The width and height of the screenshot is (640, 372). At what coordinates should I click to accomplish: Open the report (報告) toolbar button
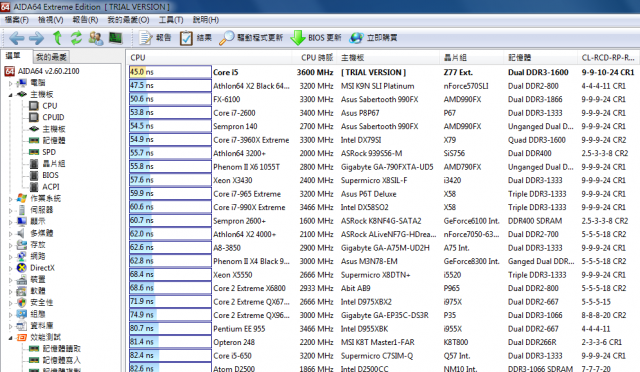tap(155, 38)
